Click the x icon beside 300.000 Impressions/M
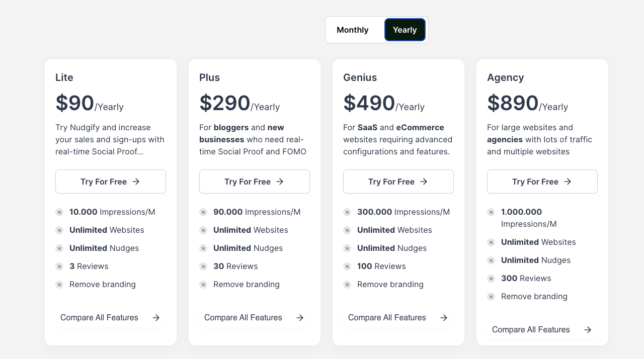Viewport: 644px width, 359px height. coord(347,212)
